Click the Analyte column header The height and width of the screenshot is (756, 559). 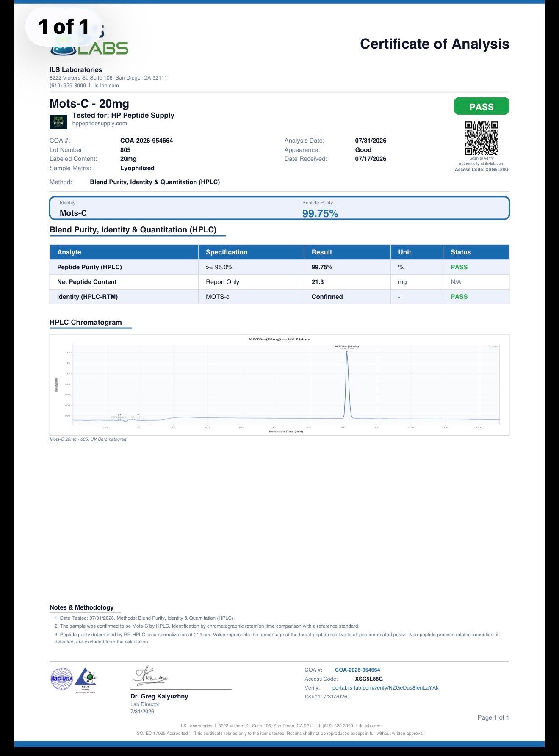click(x=124, y=252)
